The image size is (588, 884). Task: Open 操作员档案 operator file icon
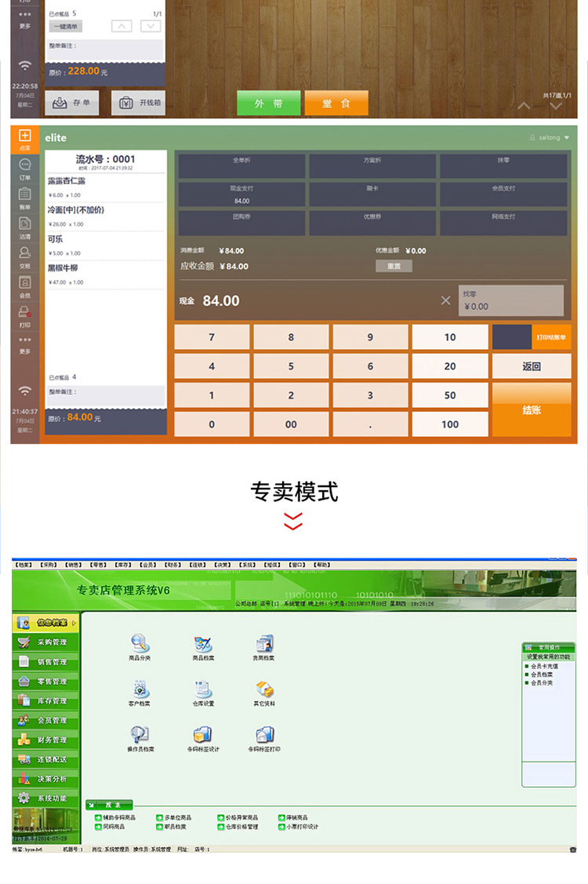click(x=140, y=738)
